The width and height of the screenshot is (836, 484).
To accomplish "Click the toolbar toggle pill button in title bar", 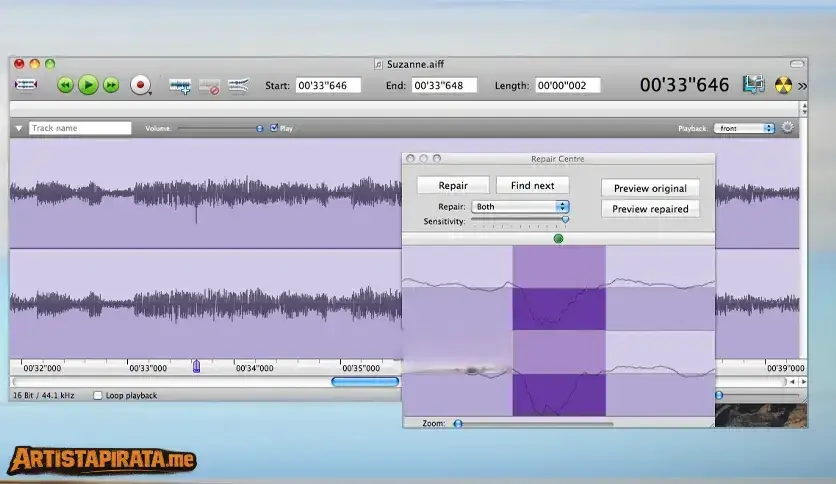I will tap(797, 64).
